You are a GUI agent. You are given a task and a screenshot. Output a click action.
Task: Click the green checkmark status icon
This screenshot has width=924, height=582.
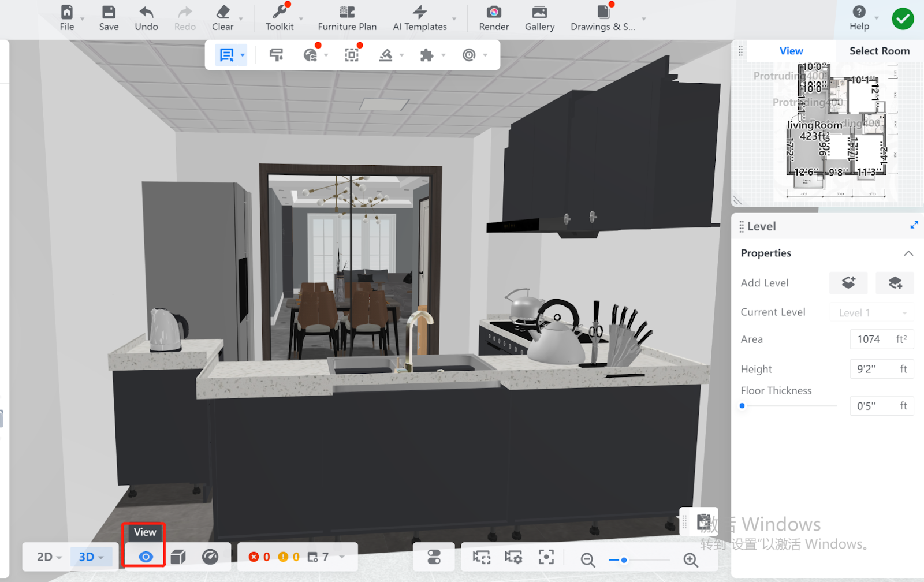point(903,18)
